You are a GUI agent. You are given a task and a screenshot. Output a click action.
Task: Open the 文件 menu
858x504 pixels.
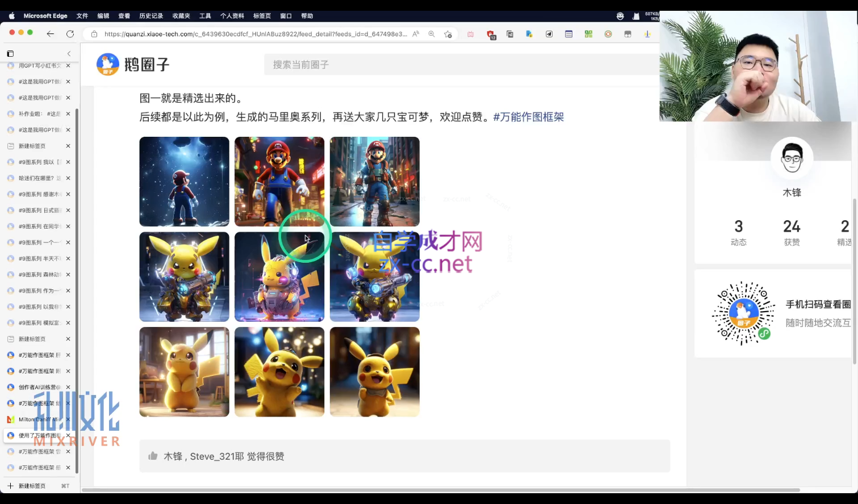(x=82, y=16)
